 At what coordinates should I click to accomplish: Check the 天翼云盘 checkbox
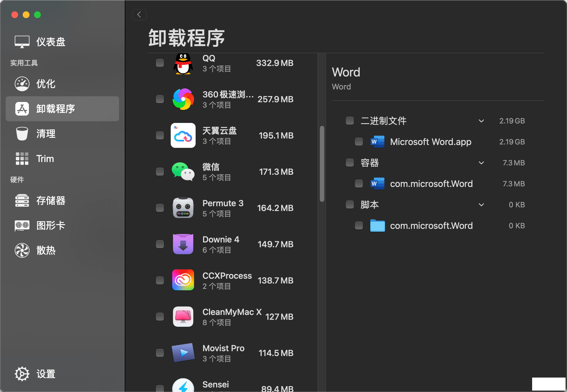click(x=160, y=135)
